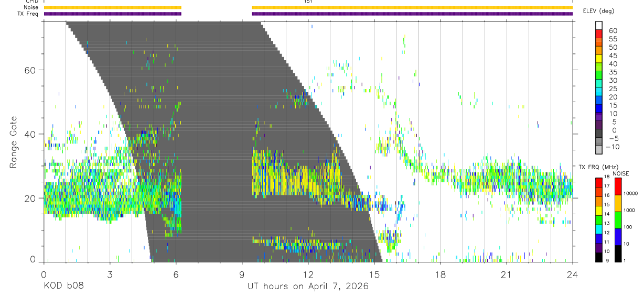Screen dimensions: 644x297
Task: Select the dark gray ELEV colorbar segment near -5
Action: (x=599, y=134)
